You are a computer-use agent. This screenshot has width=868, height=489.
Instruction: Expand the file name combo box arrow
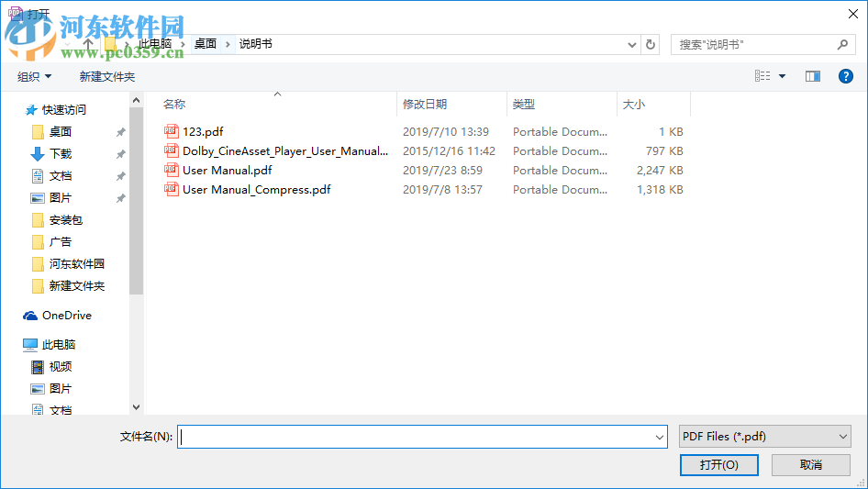[x=660, y=437]
